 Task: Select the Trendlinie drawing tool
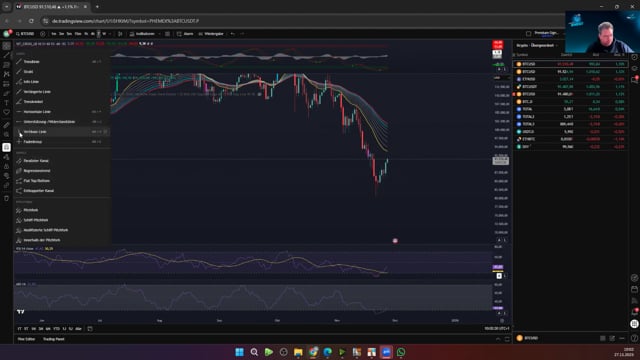[x=62, y=62]
